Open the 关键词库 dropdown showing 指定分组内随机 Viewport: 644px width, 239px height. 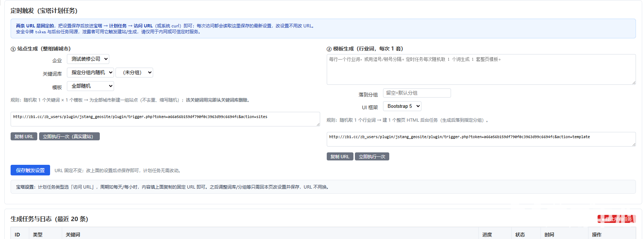pos(90,72)
